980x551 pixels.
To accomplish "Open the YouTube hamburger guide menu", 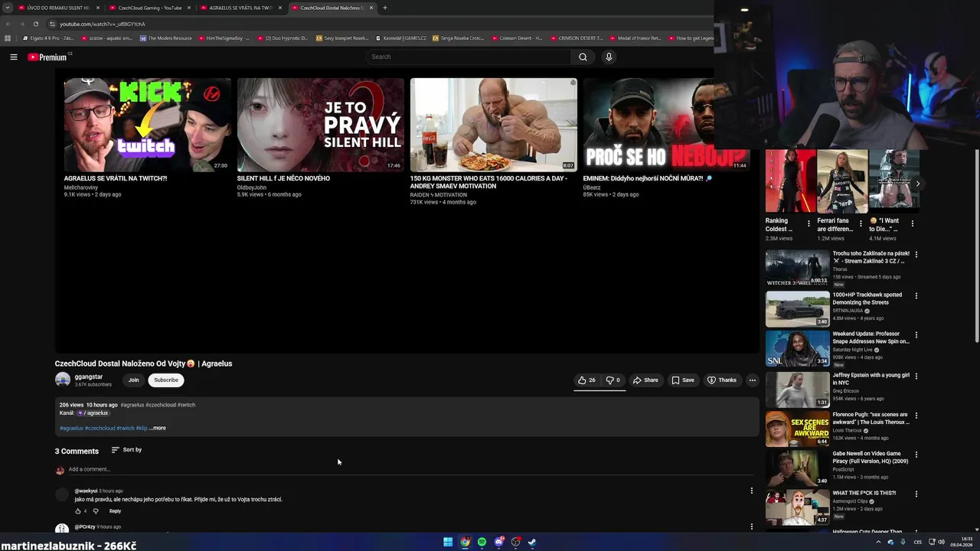I will [13, 57].
